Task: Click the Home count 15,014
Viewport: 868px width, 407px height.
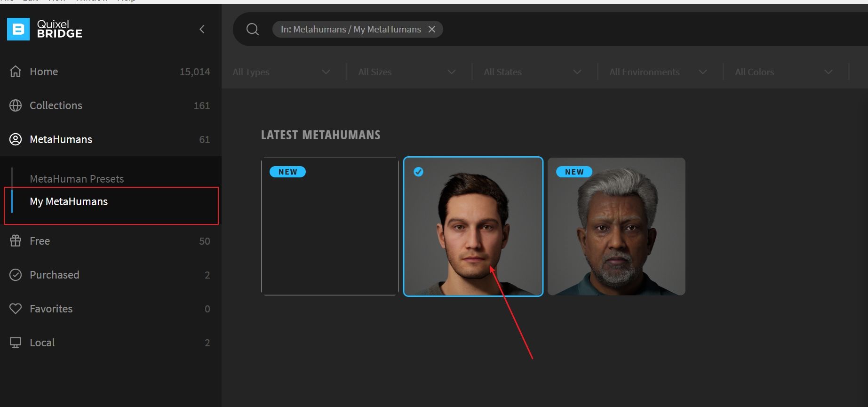Action: (x=195, y=72)
